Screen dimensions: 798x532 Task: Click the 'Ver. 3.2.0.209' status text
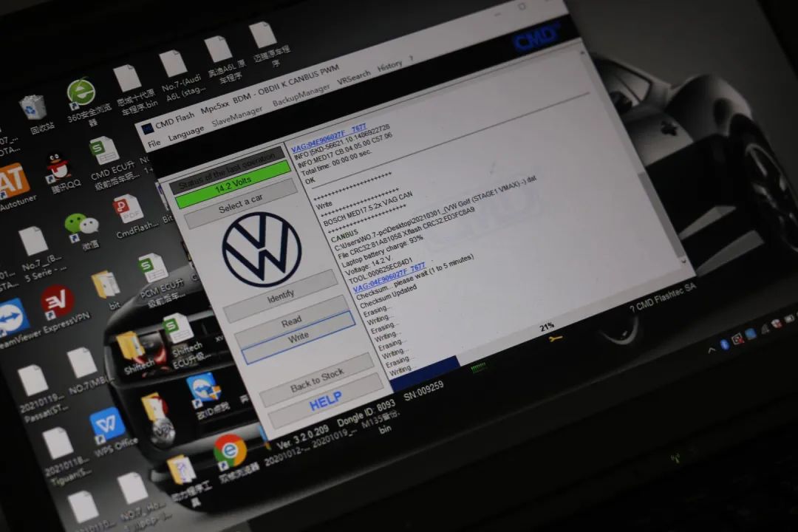pos(303,437)
